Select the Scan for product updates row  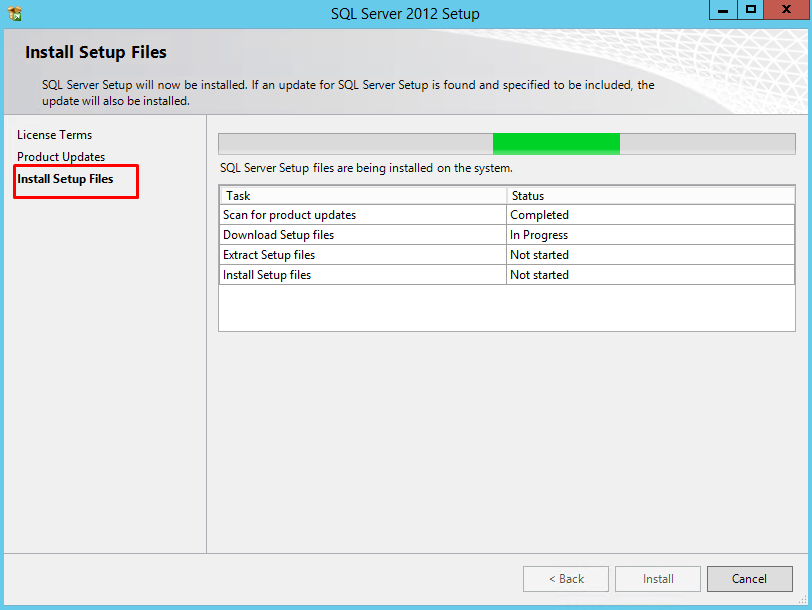(289, 215)
